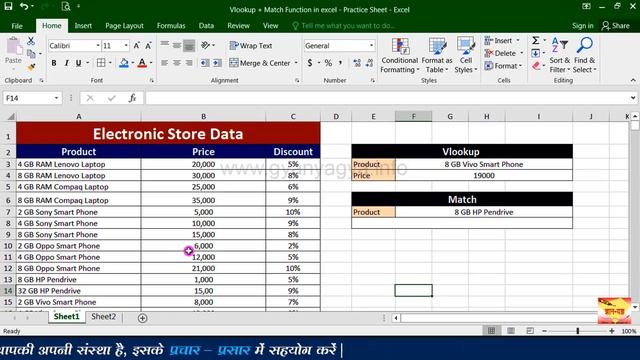
Task: Open Cell Styles gallery
Action: (466, 55)
